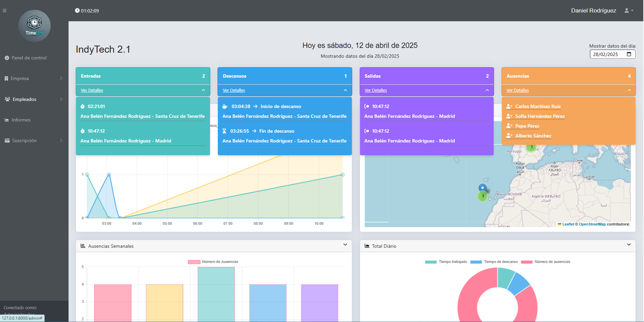644x322 pixels.
Task: Open Carlos Martínez Ruiz absence link
Action: pos(538,106)
